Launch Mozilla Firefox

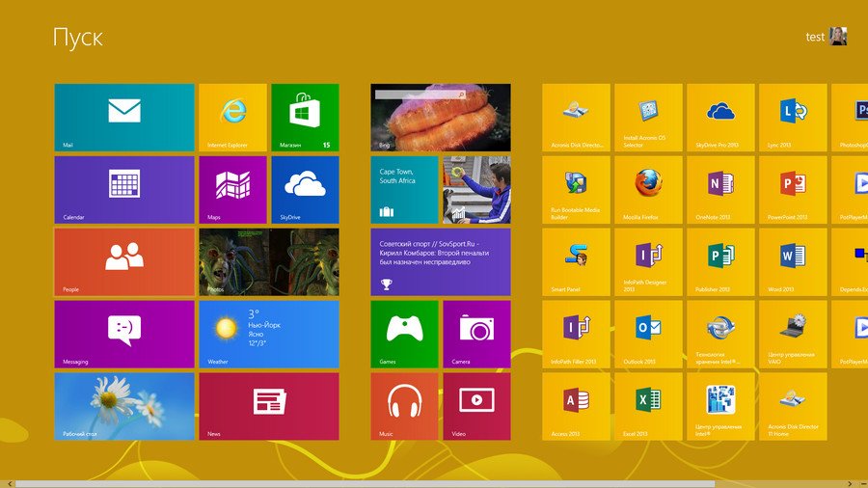(648, 189)
